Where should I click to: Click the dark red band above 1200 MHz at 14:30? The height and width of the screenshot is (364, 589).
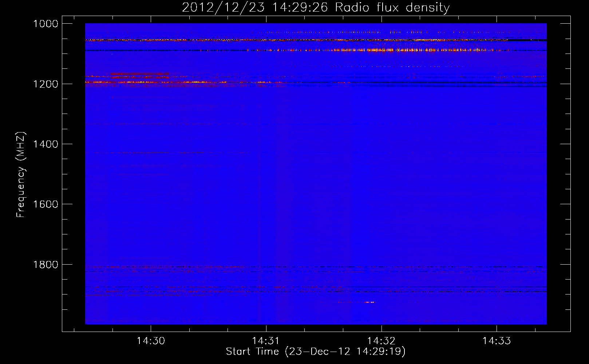point(140,74)
